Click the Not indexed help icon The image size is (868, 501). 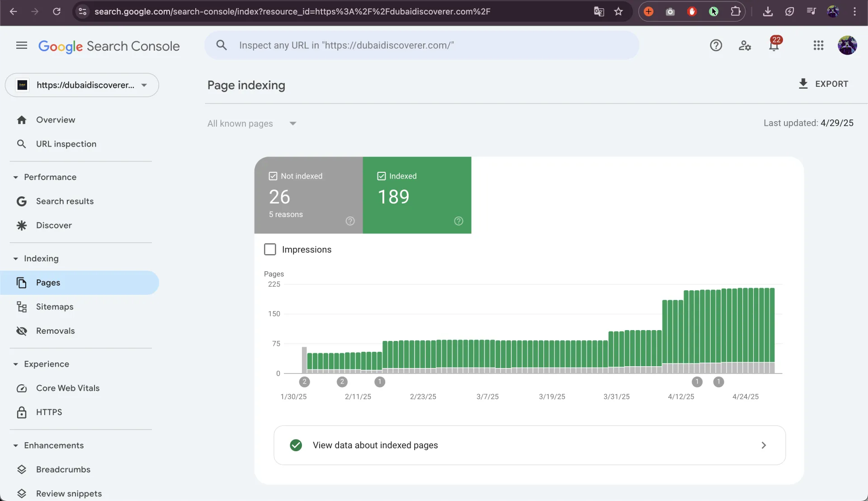pos(350,221)
